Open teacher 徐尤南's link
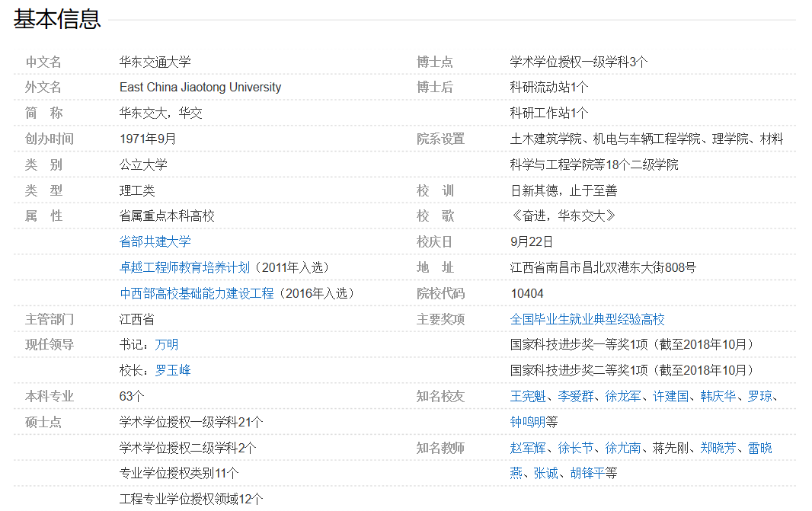The height and width of the screenshot is (511, 812). point(623,448)
